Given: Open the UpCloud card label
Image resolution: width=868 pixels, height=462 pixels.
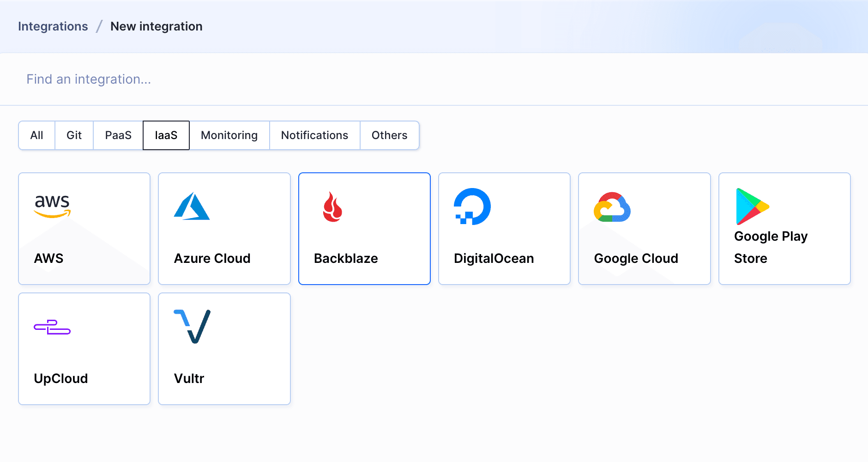Looking at the screenshot, I should (61, 378).
